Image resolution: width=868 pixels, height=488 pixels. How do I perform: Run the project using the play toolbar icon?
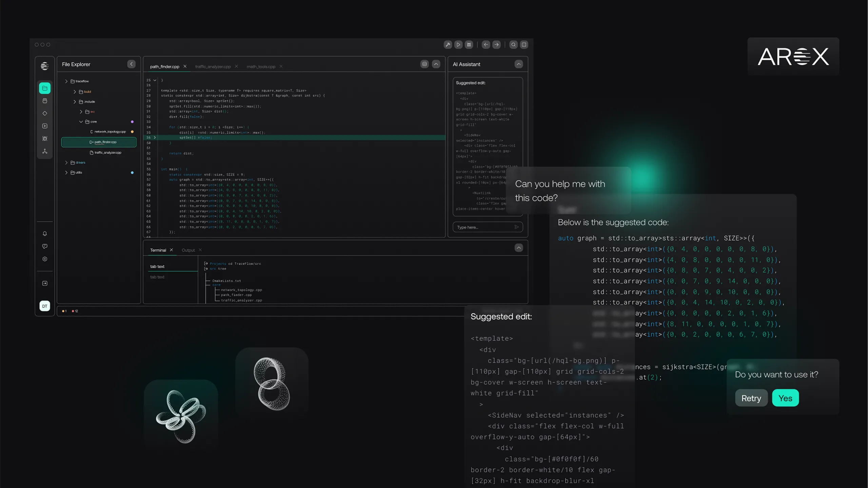458,44
